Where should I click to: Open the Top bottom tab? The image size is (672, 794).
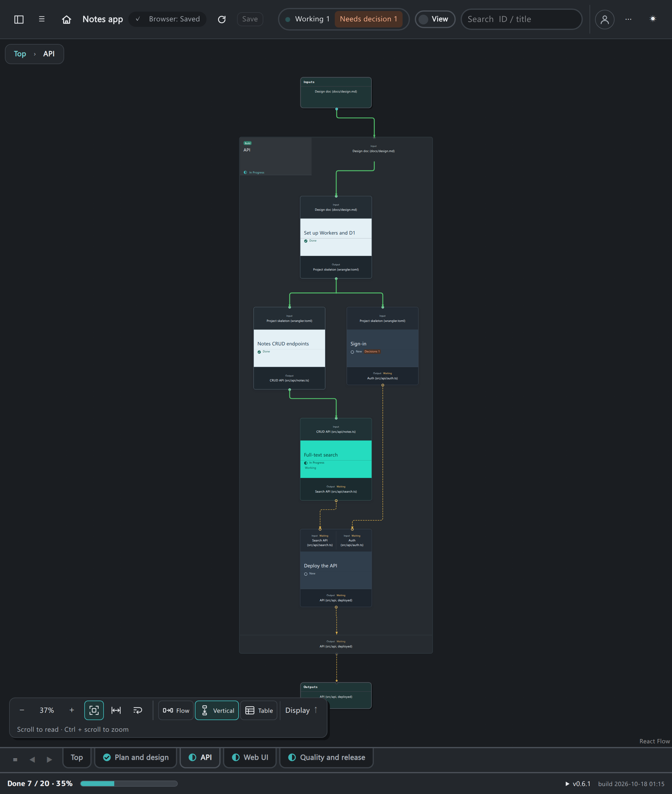(x=77, y=757)
